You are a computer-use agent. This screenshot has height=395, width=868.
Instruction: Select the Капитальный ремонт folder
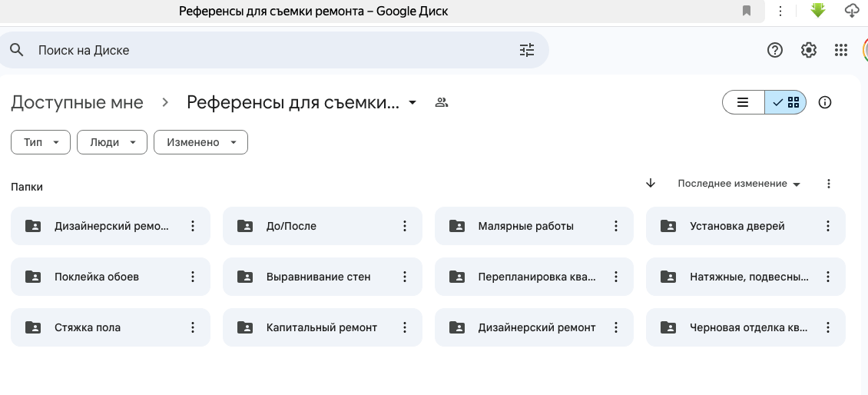[322, 327]
